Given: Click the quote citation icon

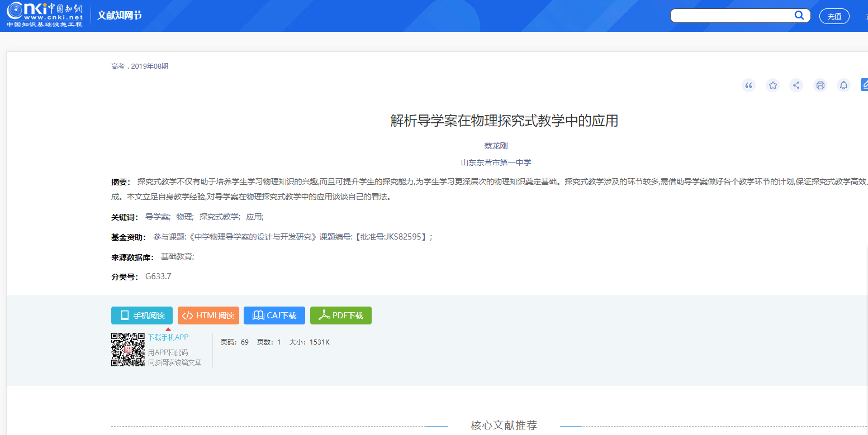Looking at the screenshot, I should [748, 85].
